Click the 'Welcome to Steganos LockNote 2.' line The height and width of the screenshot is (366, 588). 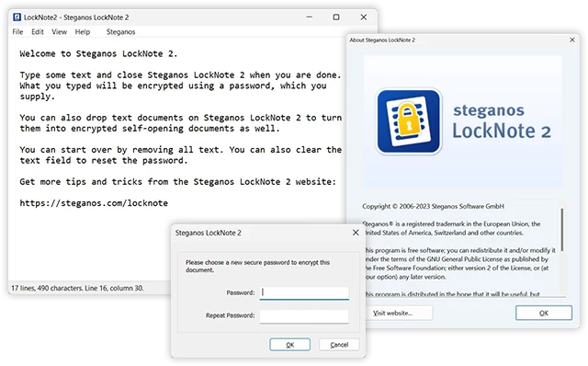[98, 53]
